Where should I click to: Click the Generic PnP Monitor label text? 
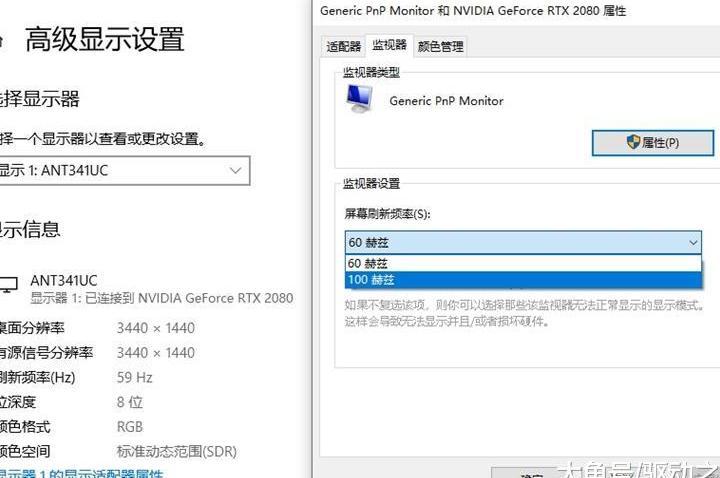446,101
